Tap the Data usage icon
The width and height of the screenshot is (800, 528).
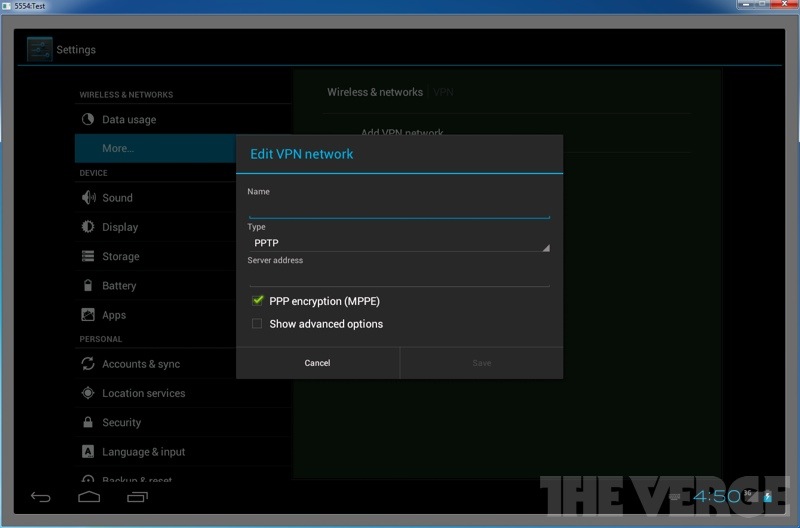tap(88, 120)
